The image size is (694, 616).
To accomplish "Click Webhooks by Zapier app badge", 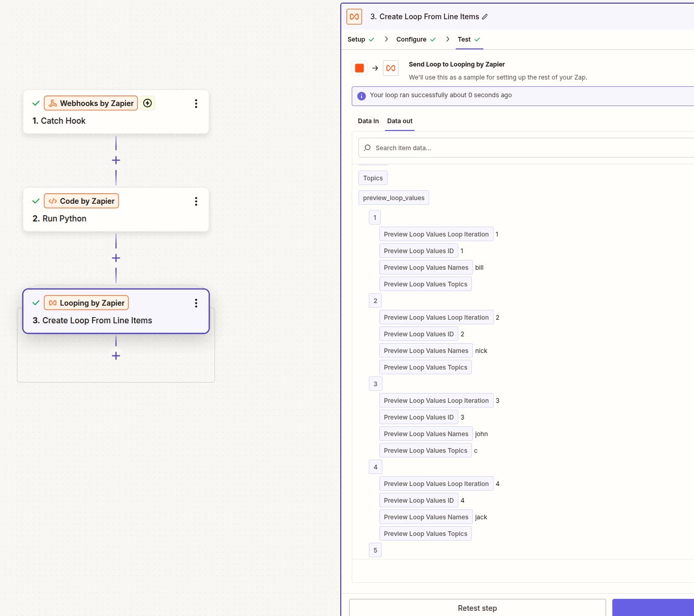I will [91, 103].
